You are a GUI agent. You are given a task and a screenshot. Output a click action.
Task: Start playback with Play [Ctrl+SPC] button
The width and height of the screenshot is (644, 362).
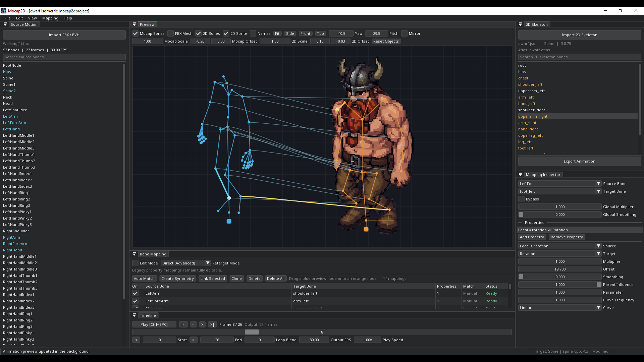[154, 324]
